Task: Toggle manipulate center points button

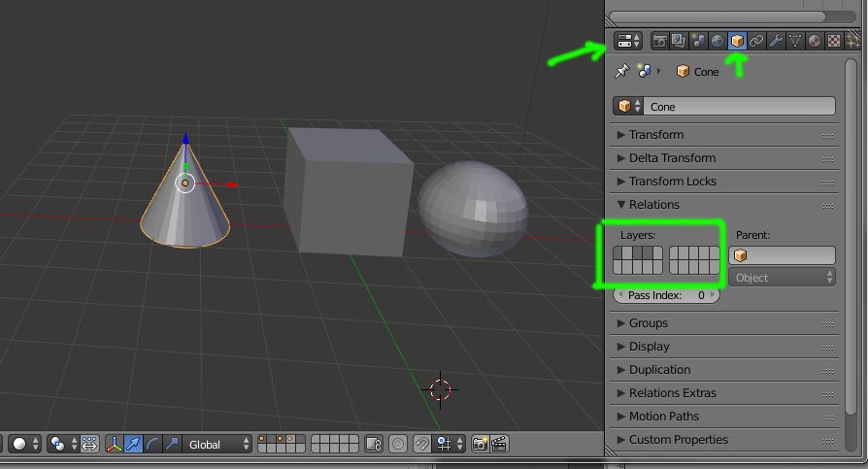Action: pyautogui.click(x=89, y=444)
